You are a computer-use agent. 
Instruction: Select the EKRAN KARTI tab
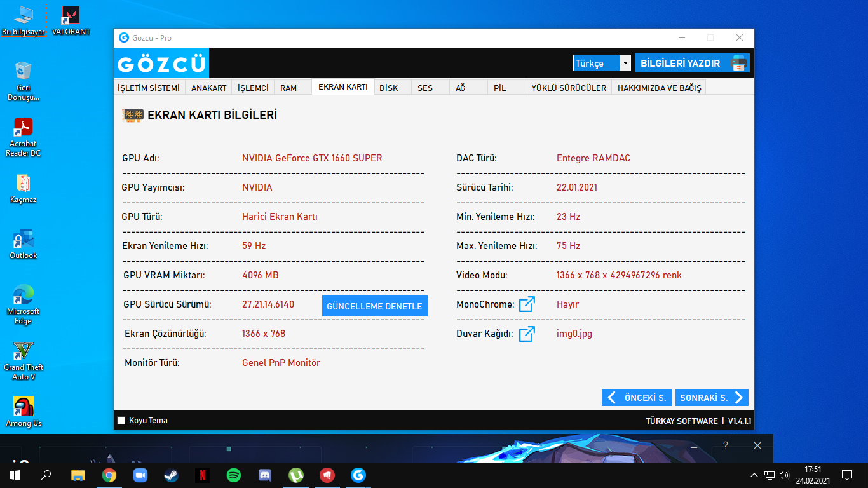[x=343, y=87]
